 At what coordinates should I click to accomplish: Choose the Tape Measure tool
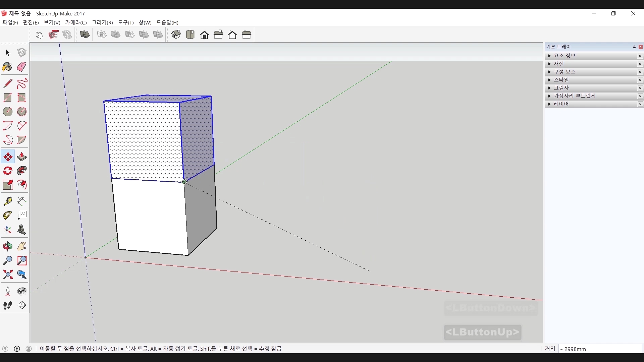(x=7, y=201)
